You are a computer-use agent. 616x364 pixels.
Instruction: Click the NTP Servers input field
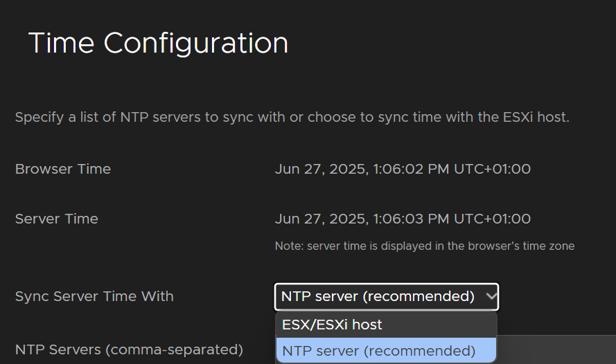point(556,349)
